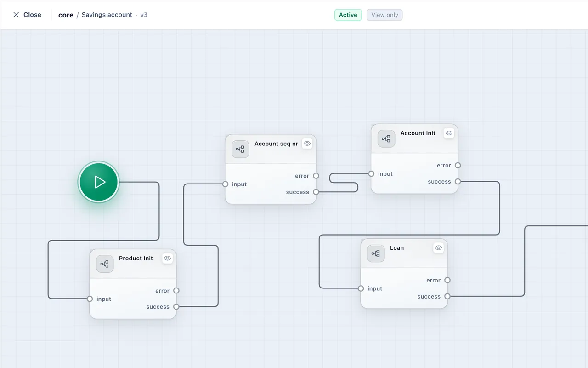Select the Loan node success port

[x=447, y=297]
